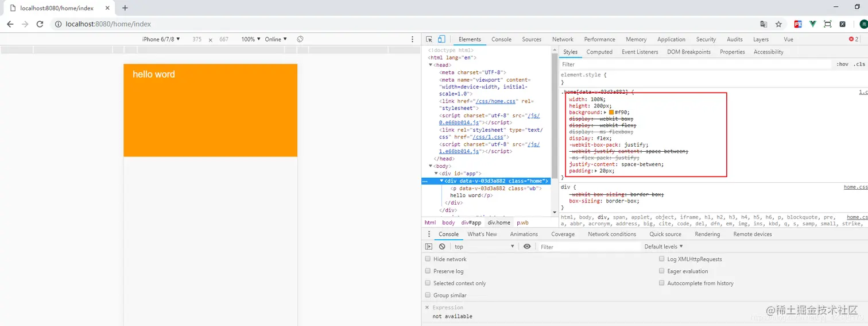The width and height of the screenshot is (868, 326).
Task: Show the console sidebar
Action: pyautogui.click(x=428, y=246)
